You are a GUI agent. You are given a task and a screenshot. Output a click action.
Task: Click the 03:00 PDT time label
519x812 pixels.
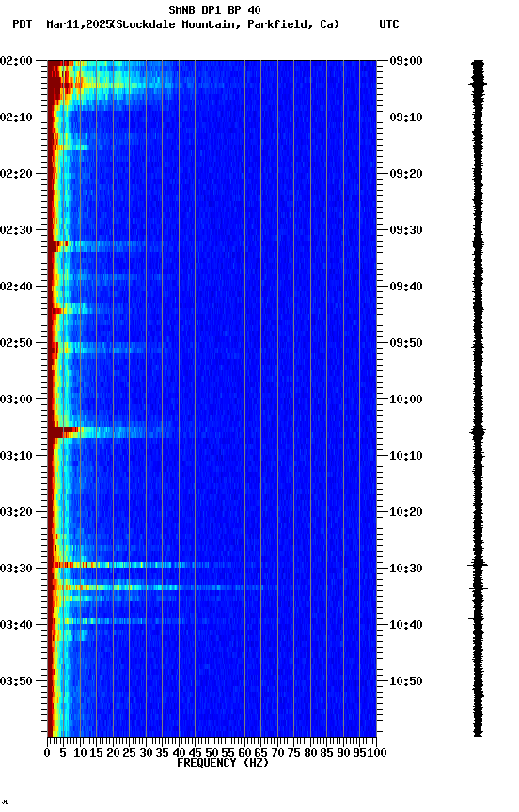pyautogui.click(x=16, y=399)
